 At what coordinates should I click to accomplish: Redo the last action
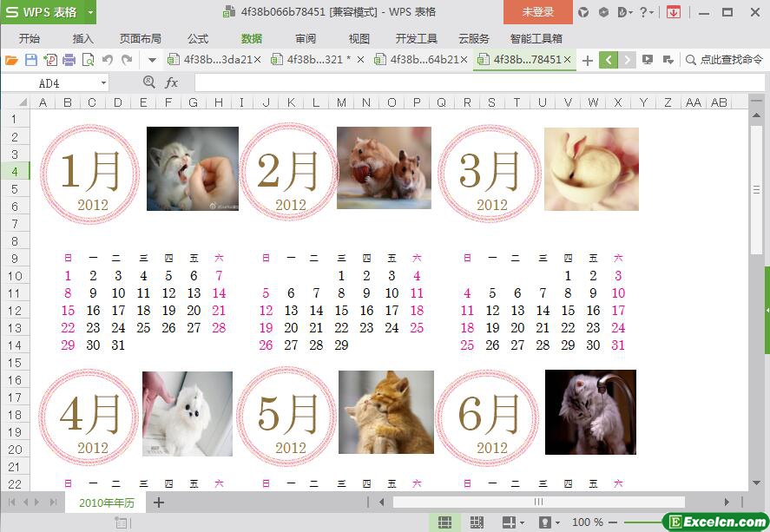pos(127,60)
